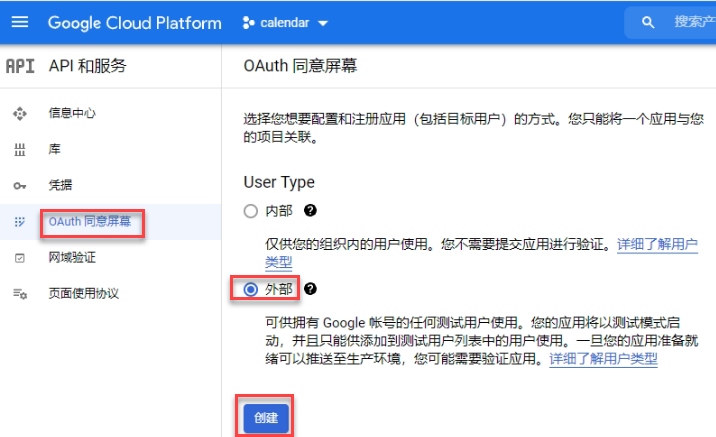
Task: Click the calendar project hexagon icon
Action: [x=248, y=23]
